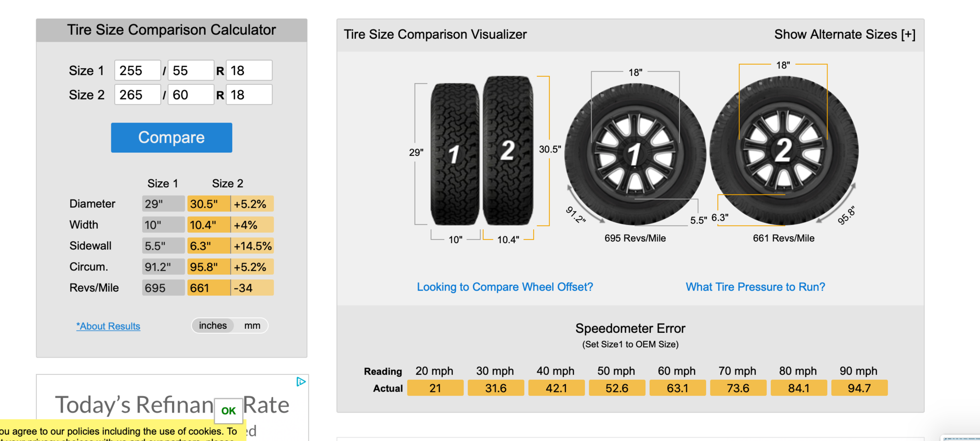Select the Size 2 rim diameter field
Screen dimensions: 980x441
click(x=249, y=94)
